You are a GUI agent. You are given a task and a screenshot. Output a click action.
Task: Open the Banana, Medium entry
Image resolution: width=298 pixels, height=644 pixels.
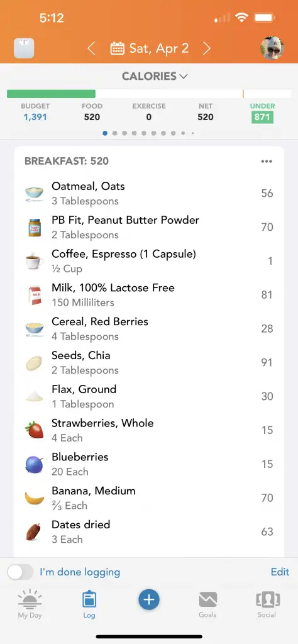click(149, 498)
